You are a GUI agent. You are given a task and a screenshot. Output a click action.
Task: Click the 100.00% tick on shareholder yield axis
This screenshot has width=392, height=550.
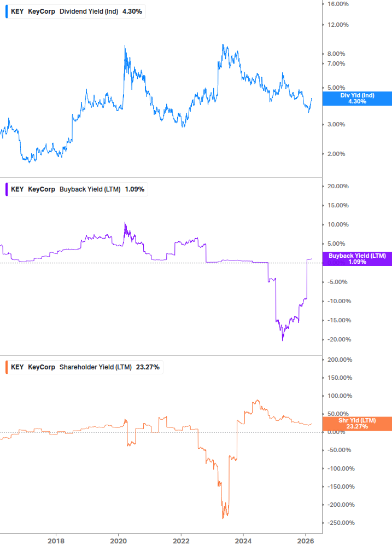340,396
